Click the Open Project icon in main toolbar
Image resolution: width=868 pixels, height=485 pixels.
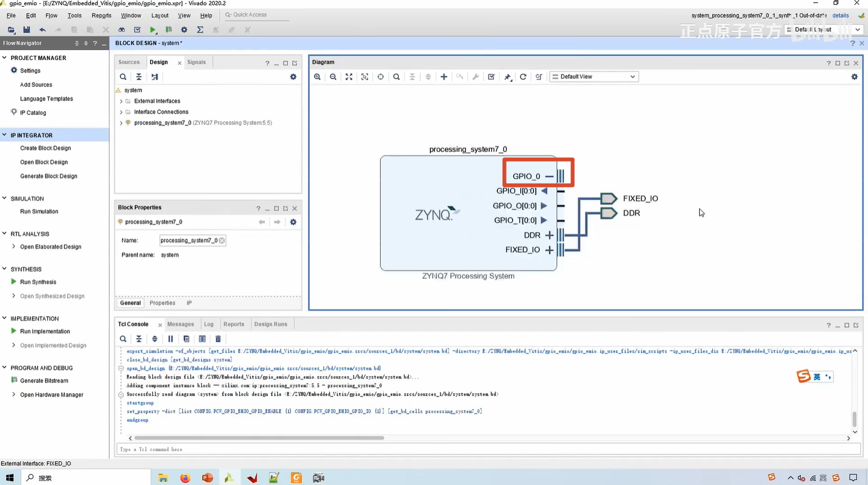coord(11,30)
